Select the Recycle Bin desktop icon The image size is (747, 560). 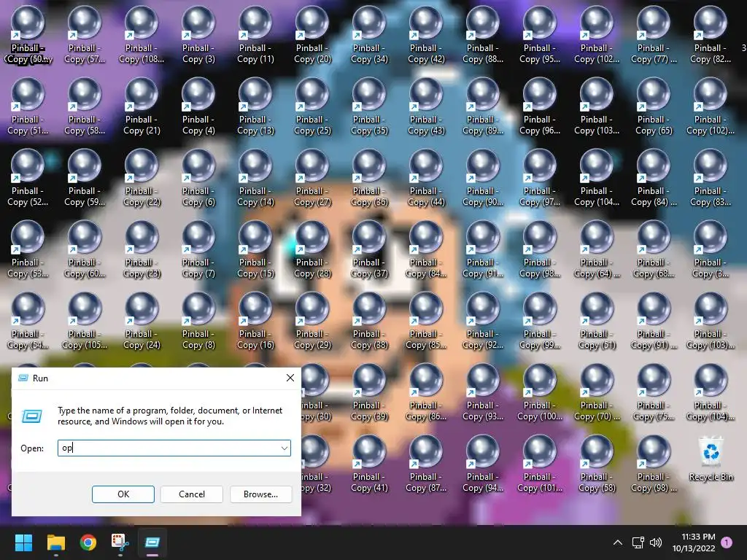click(x=711, y=459)
